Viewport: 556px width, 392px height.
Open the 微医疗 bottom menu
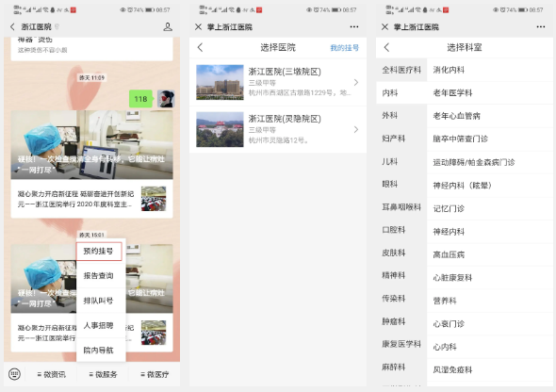coord(155,374)
